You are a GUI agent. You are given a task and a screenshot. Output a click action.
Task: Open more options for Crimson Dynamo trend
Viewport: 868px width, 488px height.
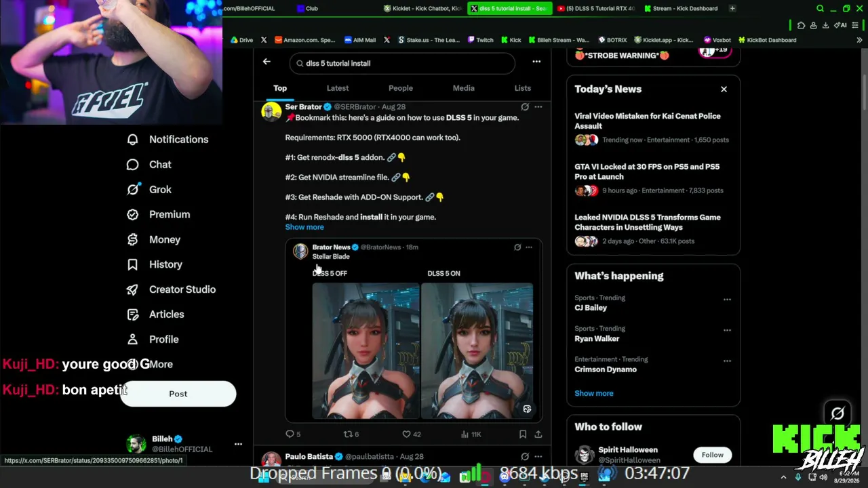[x=727, y=361]
